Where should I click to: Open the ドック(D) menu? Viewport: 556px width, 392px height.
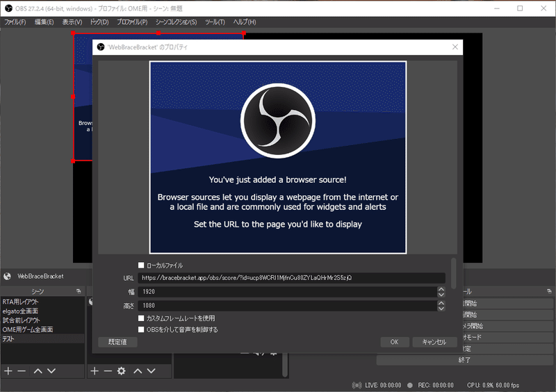[x=99, y=22]
